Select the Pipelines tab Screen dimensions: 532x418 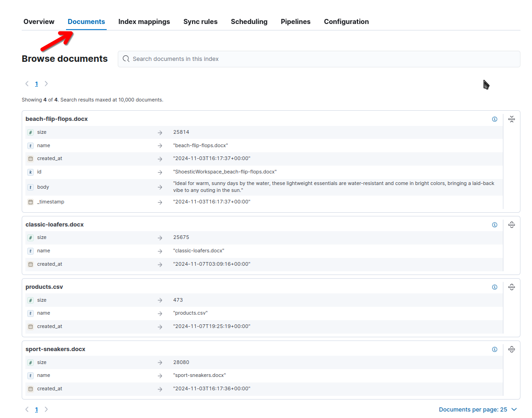[x=295, y=21]
